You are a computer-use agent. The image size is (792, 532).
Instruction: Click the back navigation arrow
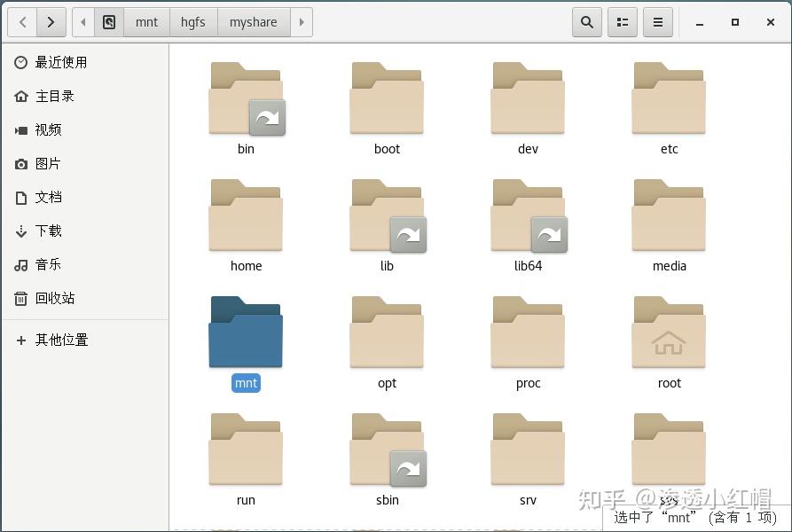(x=21, y=22)
